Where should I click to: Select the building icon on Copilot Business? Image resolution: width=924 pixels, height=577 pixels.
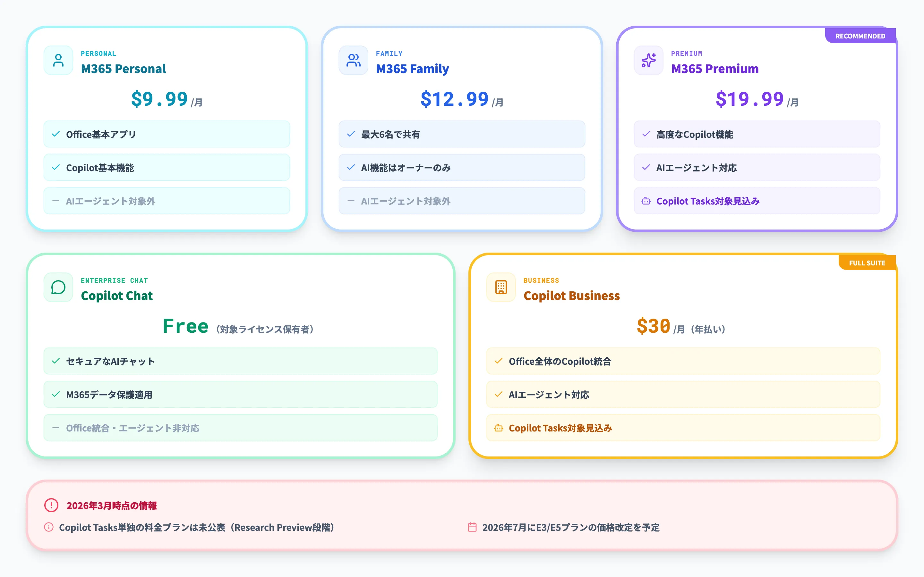[x=500, y=287]
